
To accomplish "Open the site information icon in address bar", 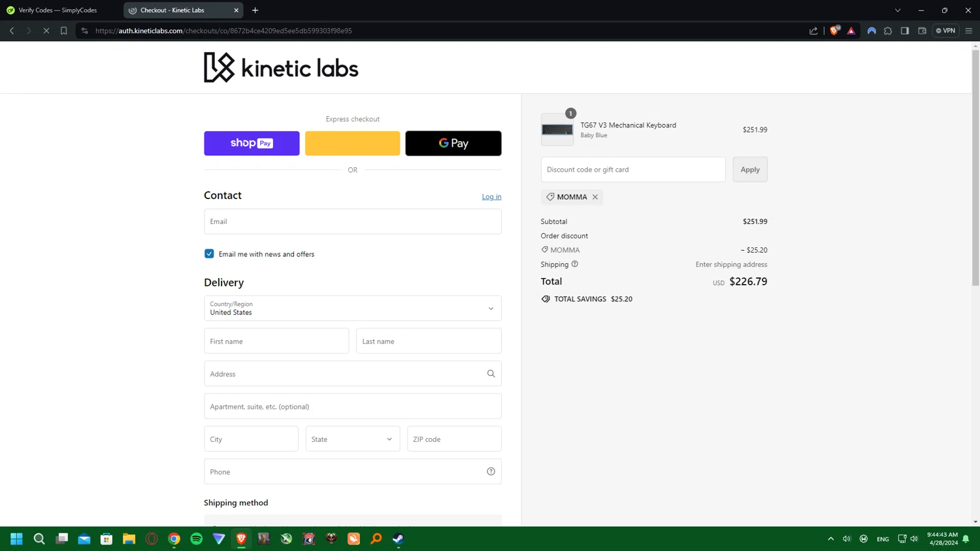I will click(x=84, y=31).
